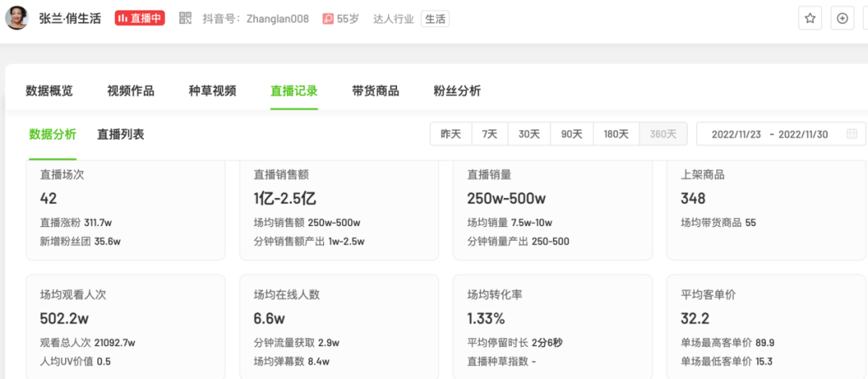Screen dimensions: 868x379
Task: Click the red 直播中 live badge
Action: (x=140, y=19)
